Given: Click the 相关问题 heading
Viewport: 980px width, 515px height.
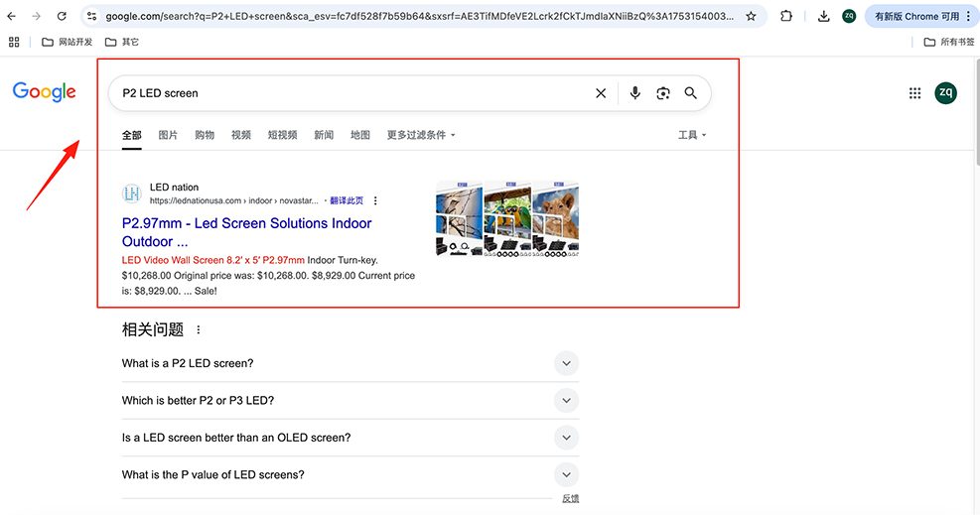Looking at the screenshot, I should [x=153, y=329].
